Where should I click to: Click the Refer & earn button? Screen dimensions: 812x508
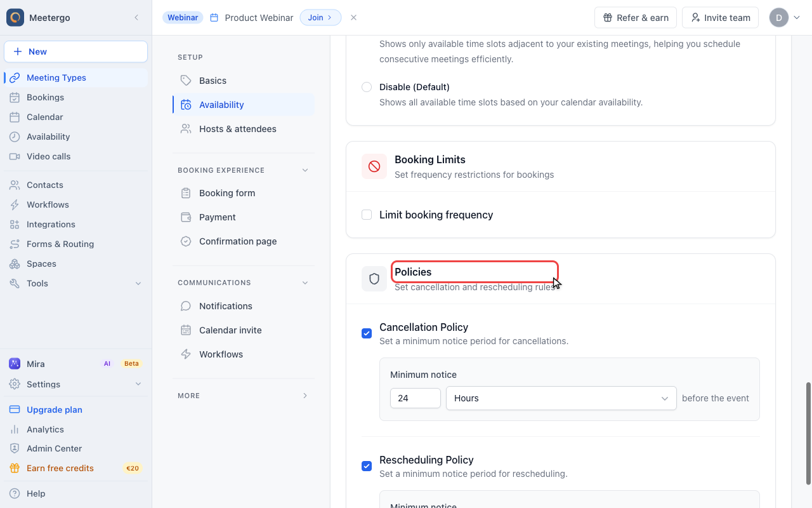point(636,18)
